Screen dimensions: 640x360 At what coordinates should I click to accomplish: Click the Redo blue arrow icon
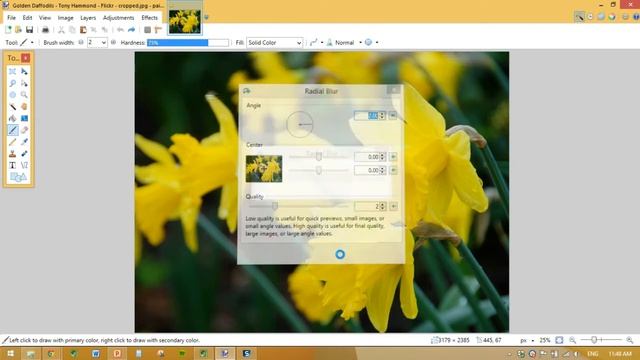[131, 30]
